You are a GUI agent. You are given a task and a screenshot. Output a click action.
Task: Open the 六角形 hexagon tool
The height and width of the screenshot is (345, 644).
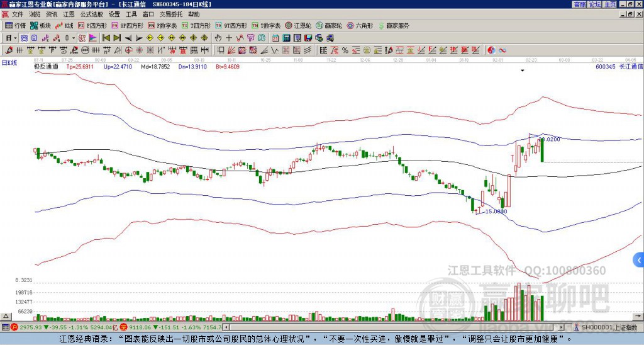point(360,25)
